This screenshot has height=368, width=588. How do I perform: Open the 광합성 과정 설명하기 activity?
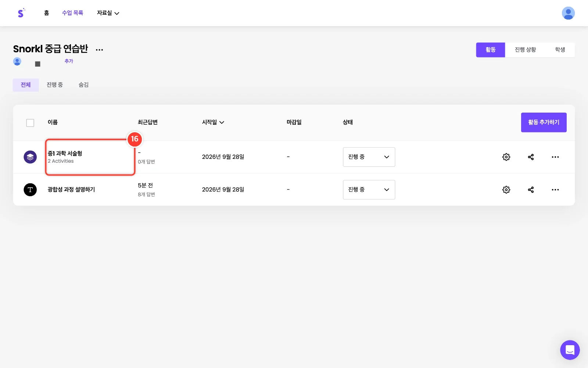point(71,190)
